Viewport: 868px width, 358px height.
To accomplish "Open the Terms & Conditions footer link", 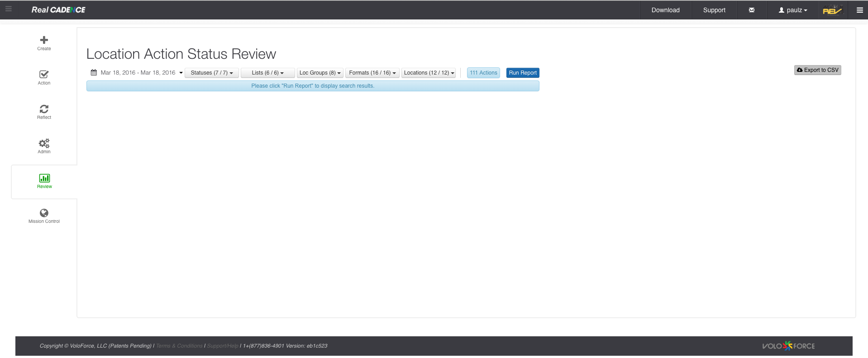I will click(179, 346).
